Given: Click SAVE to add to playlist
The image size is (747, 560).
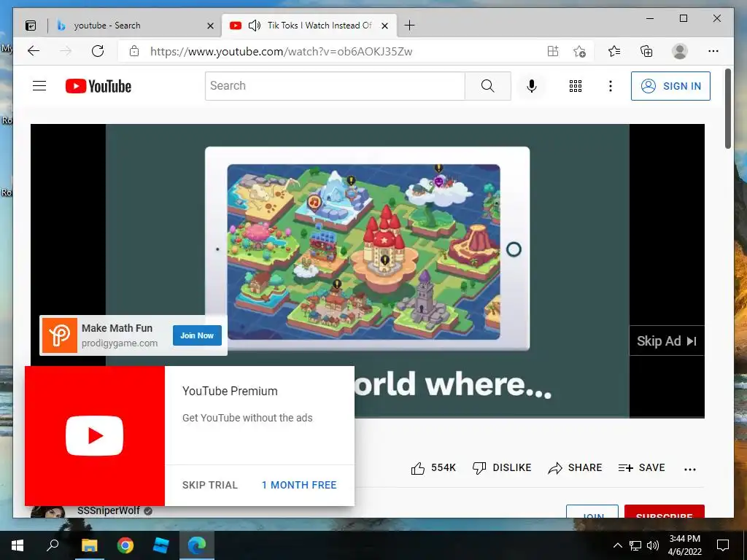Looking at the screenshot, I should [x=641, y=467].
